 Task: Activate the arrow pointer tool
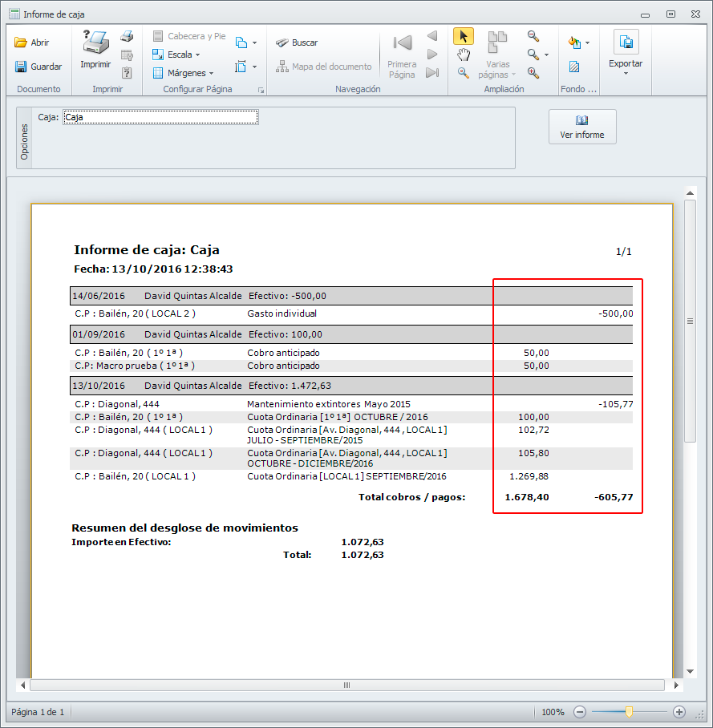pos(463,36)
